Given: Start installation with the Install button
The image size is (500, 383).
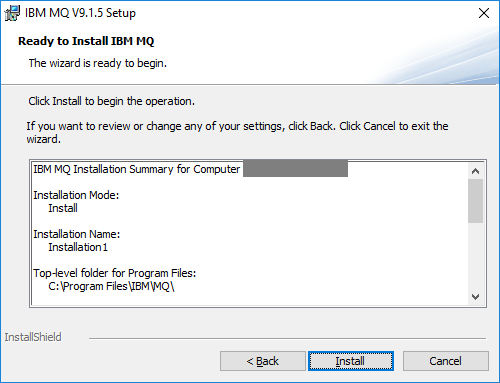Looking at the screenshot, I should (x=351, y=361).
